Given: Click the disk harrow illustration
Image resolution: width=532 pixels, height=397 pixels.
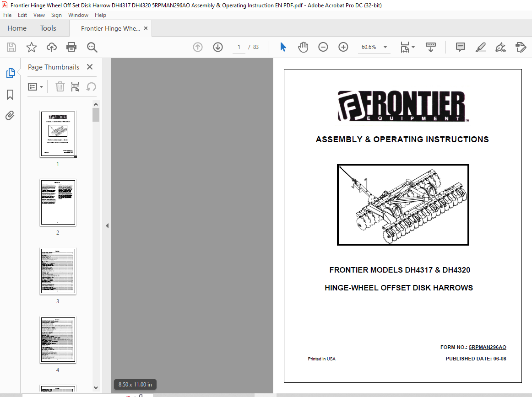Looking at the screenshot, I should click(403, 205).
